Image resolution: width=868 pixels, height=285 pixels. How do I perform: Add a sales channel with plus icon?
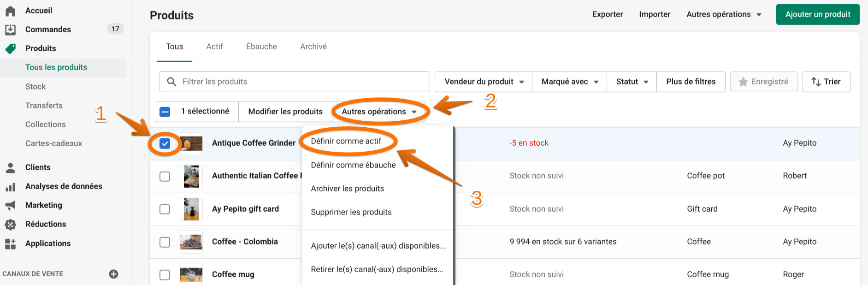113,274
